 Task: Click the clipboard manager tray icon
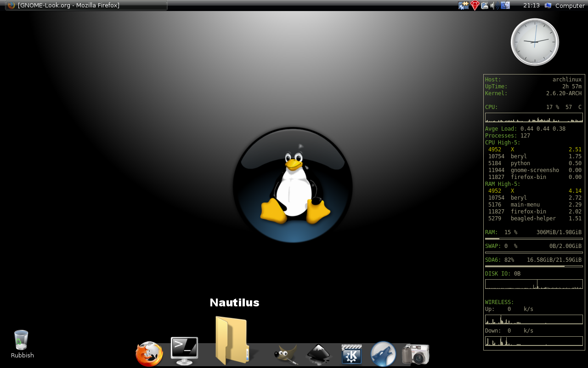485,6
